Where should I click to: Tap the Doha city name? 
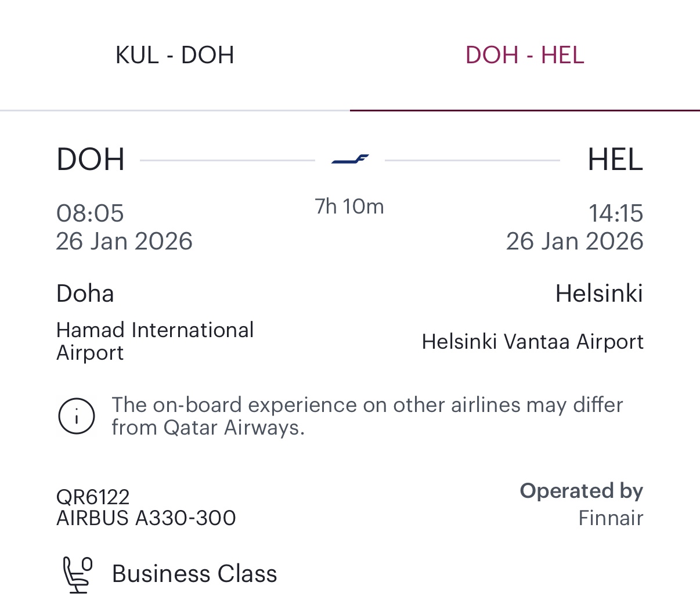pos(85,294)
